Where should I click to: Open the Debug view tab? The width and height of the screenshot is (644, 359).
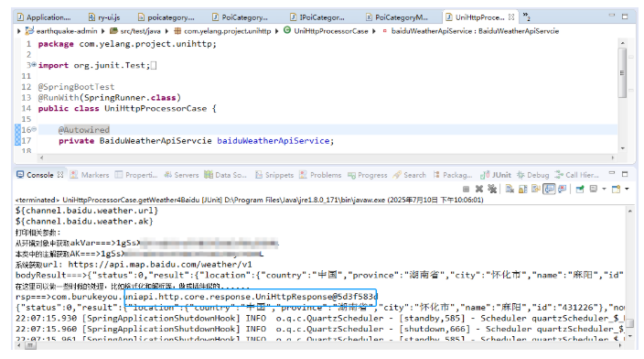tap(532, 175)
